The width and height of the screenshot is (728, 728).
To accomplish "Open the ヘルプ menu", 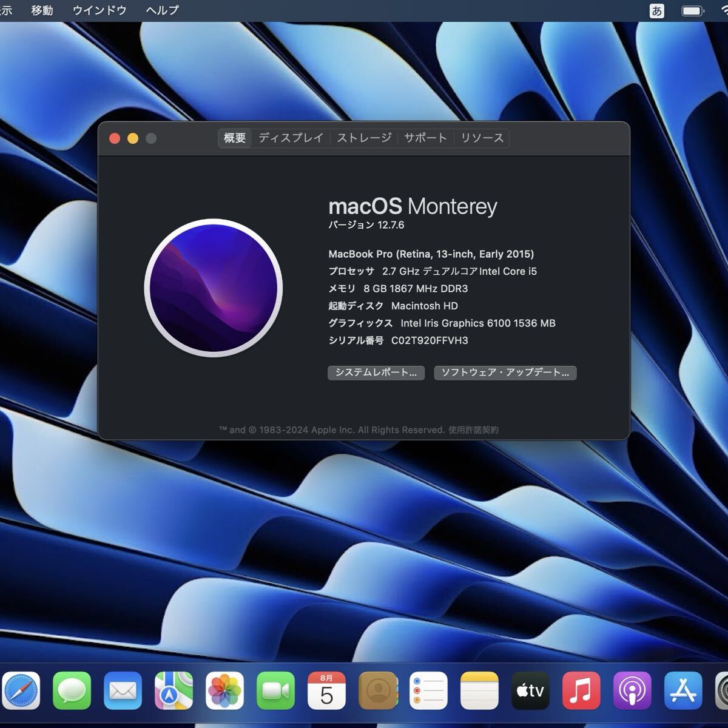I will click(x=162, y=10).
